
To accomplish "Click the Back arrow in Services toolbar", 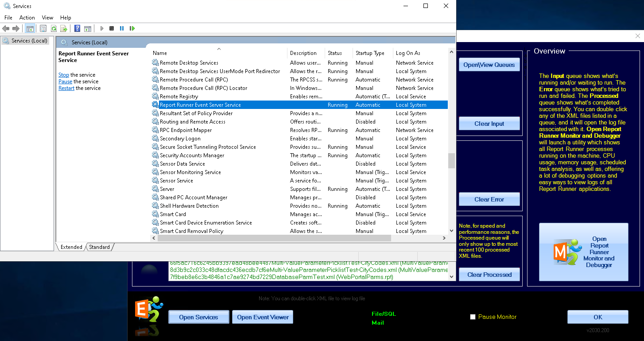I will [6, 28].
